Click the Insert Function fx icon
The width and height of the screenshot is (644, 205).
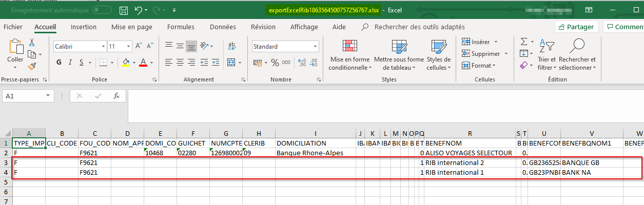click(116, 96)
